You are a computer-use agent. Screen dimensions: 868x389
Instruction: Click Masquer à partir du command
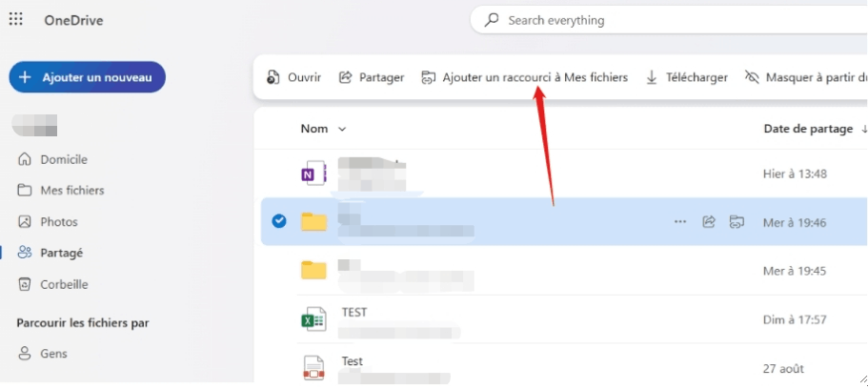tap(806, 77)
